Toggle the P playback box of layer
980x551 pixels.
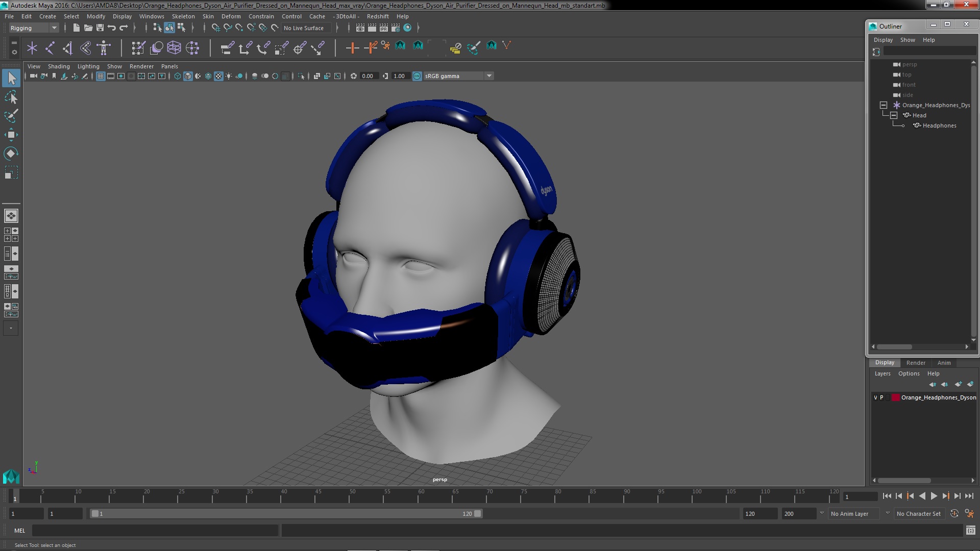coord(881,397)
